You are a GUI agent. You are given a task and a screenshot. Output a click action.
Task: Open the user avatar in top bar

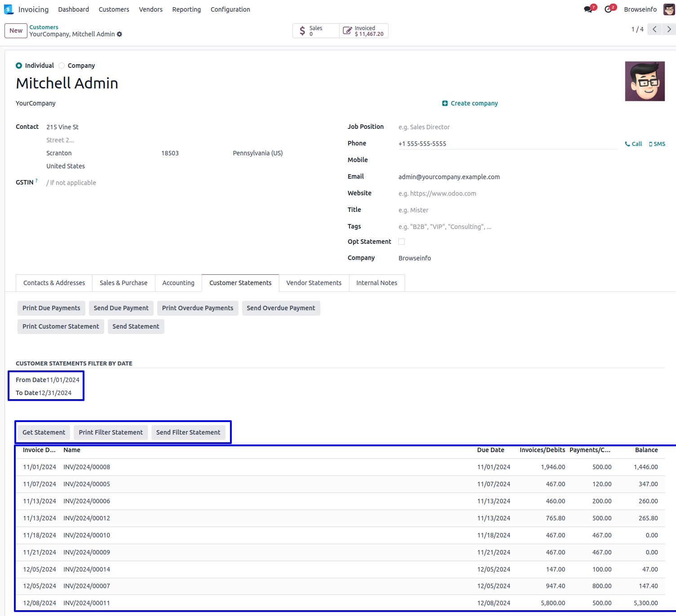point(669,9)
